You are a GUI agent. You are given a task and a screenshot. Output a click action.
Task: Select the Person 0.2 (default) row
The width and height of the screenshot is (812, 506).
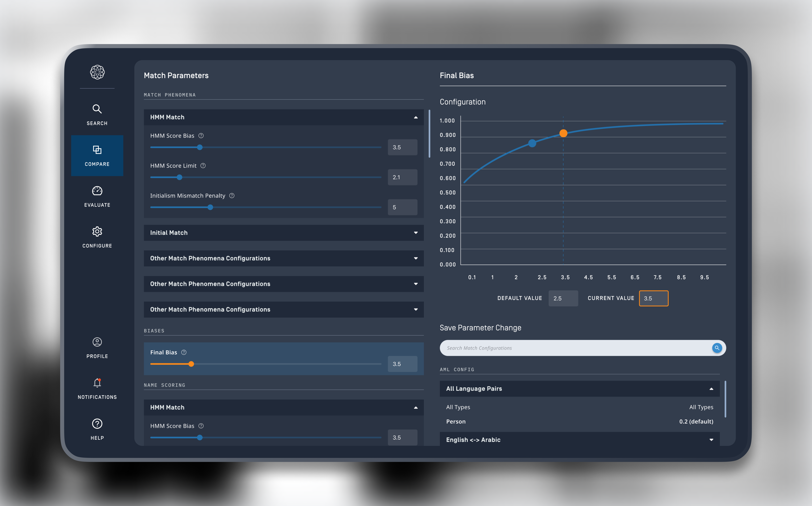click(x=579, y=422)
